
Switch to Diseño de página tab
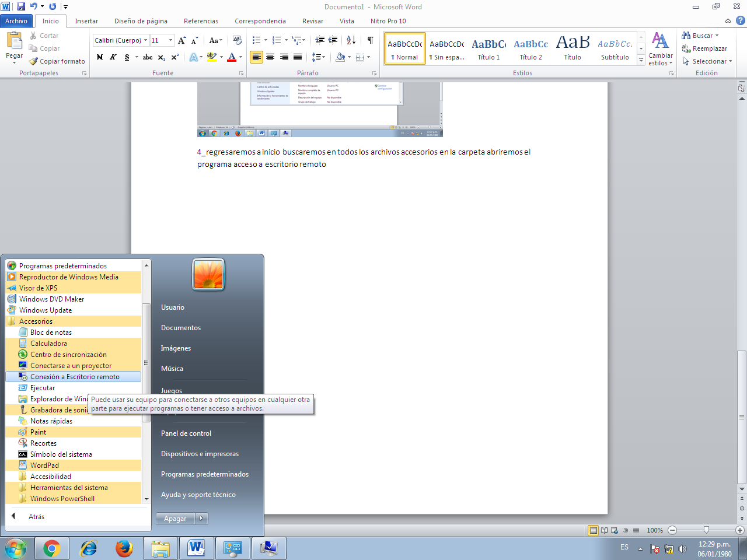[141, 20]
